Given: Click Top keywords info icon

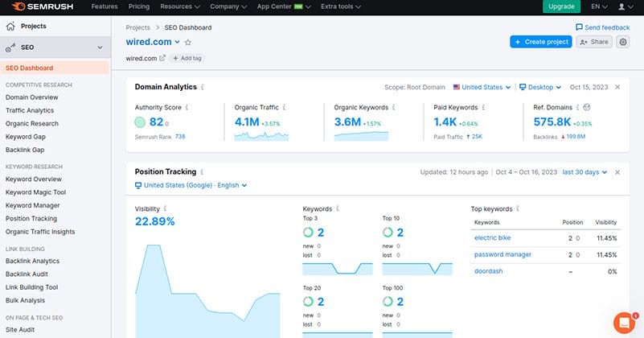Looking at the screenshot, I should click(518, 208).
